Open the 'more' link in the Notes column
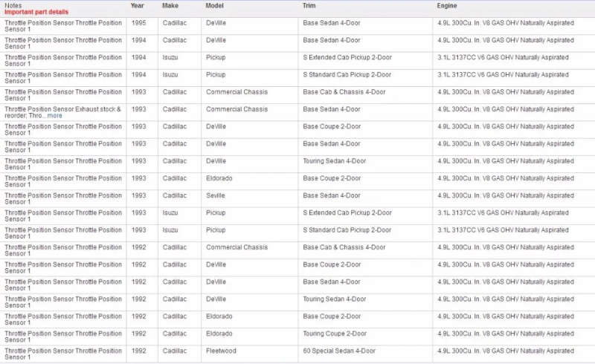 (x=54, y=116)
